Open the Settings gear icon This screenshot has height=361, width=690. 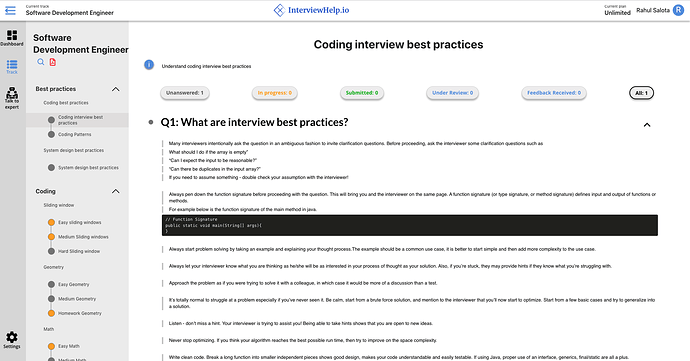[12, 340]
